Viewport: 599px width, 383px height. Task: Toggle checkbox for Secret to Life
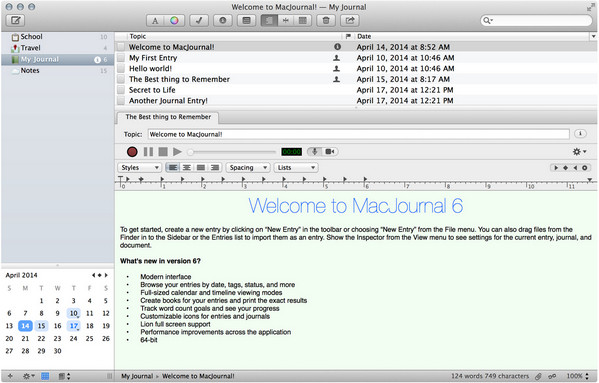click(x=121, y=90)
